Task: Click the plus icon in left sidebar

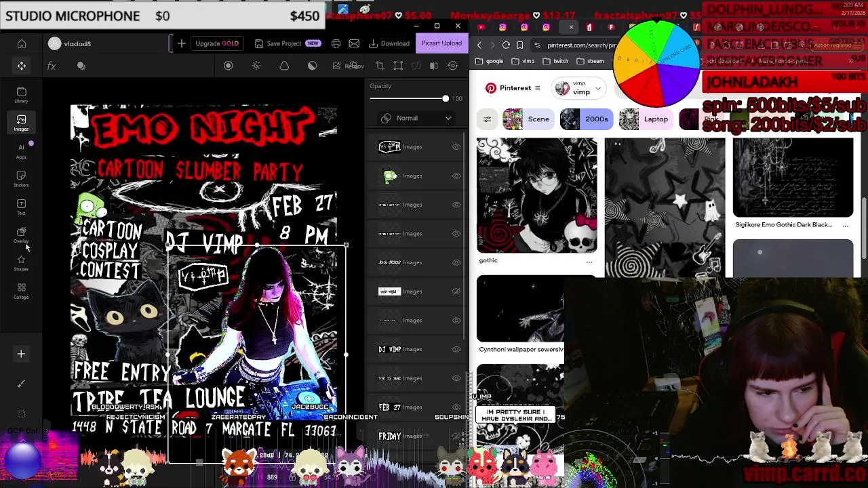Action: click(21, 354)
